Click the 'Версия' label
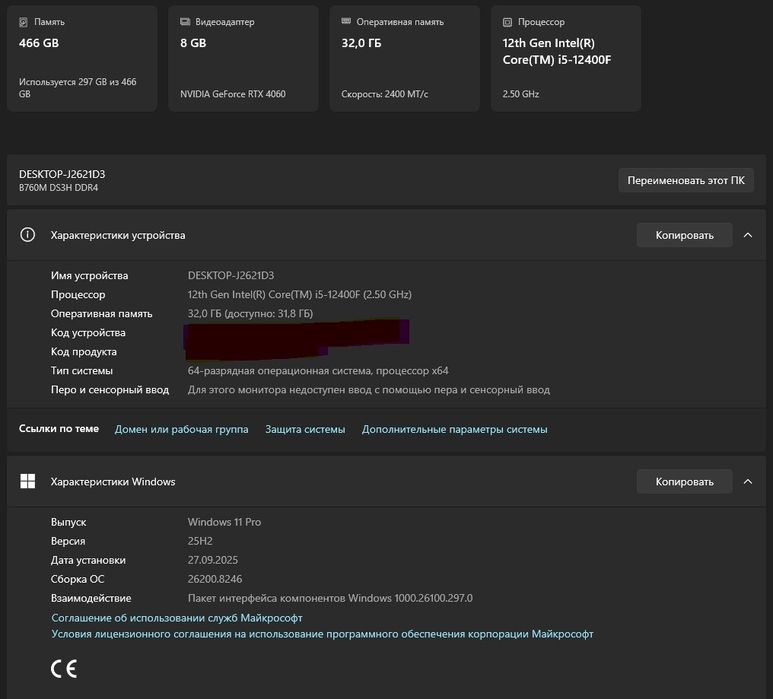Screen dimensions: 773x699 tap(68, 541)
